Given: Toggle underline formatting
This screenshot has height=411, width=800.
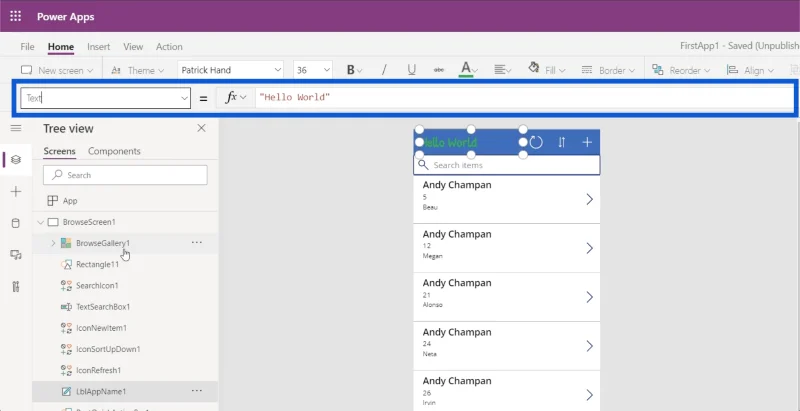Looking at the screenshot, I should point(411,70).
